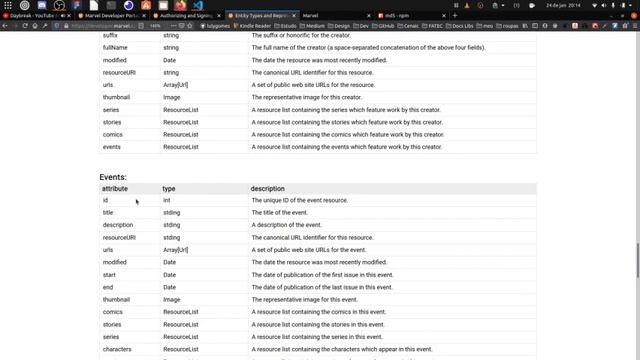640x360 pixels.
Task: Toggle reader view icon in address bar
Action: (141, 26)
